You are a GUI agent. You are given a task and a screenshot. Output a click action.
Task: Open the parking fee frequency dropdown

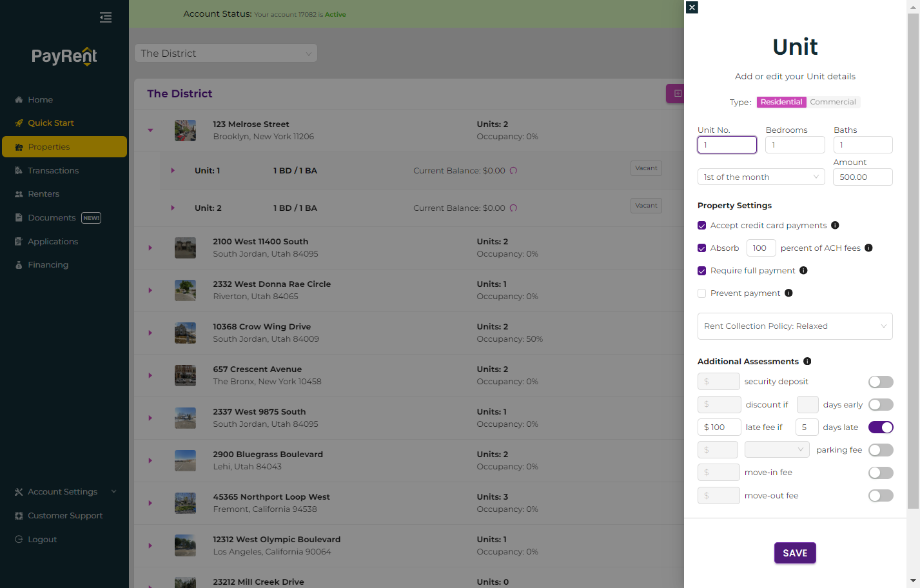[x=777, y=450]
